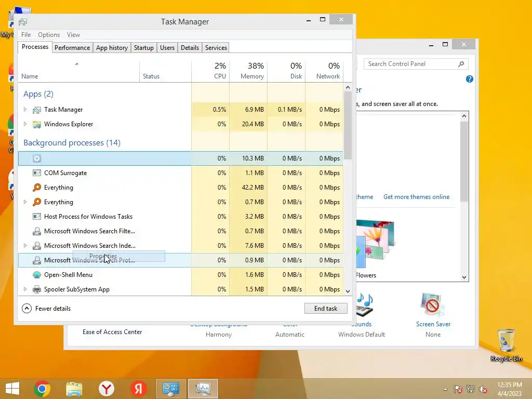
Task: Click the Spooler SubSystem App printer icon
Action: tap(37, 289)
